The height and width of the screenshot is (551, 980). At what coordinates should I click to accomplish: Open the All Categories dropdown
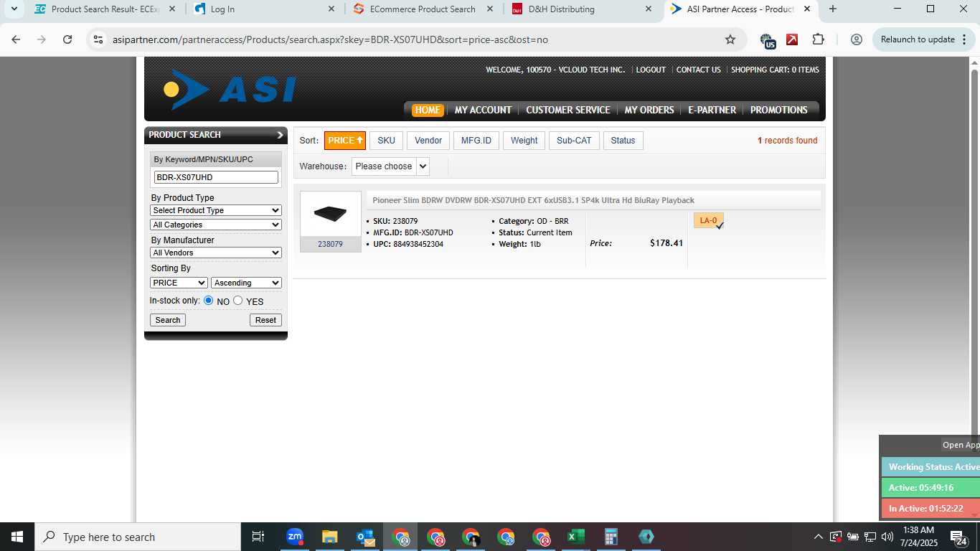(216, 225)
